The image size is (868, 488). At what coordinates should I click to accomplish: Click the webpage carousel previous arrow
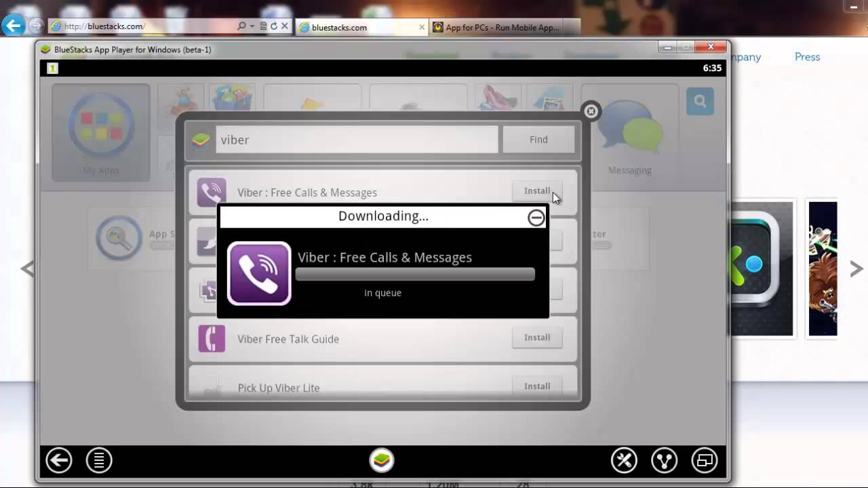27,269
